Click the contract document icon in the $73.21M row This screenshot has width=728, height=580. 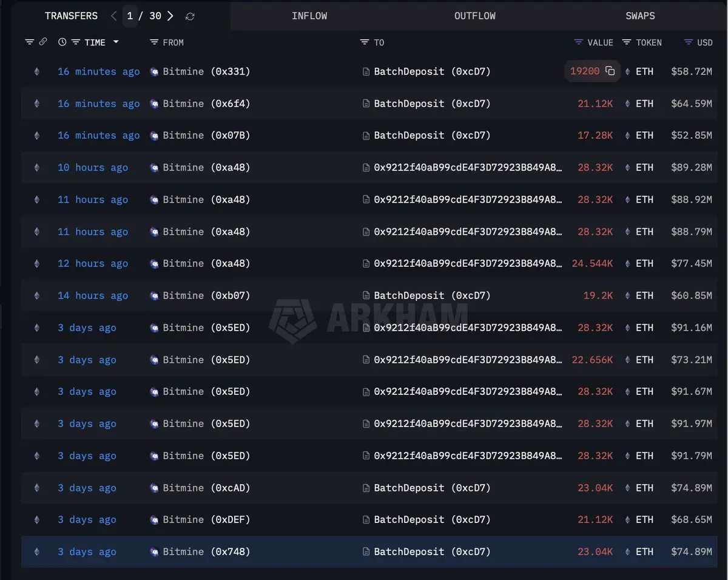click(x=366, y=360)
